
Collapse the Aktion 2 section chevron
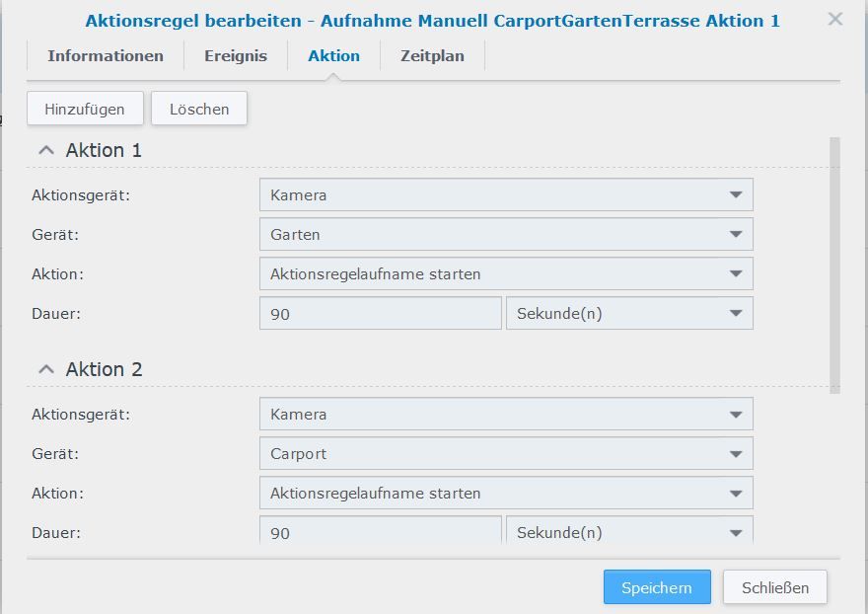tap(45, 369)
